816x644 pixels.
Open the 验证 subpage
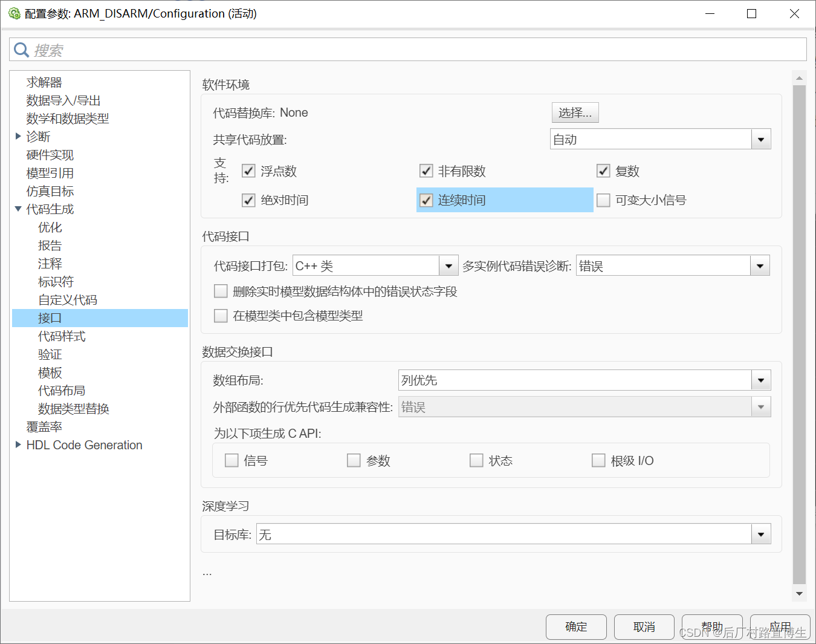coord(50,354)
